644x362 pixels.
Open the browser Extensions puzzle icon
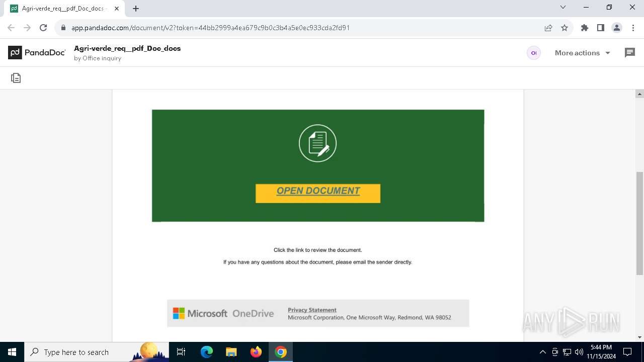point(585,28)
